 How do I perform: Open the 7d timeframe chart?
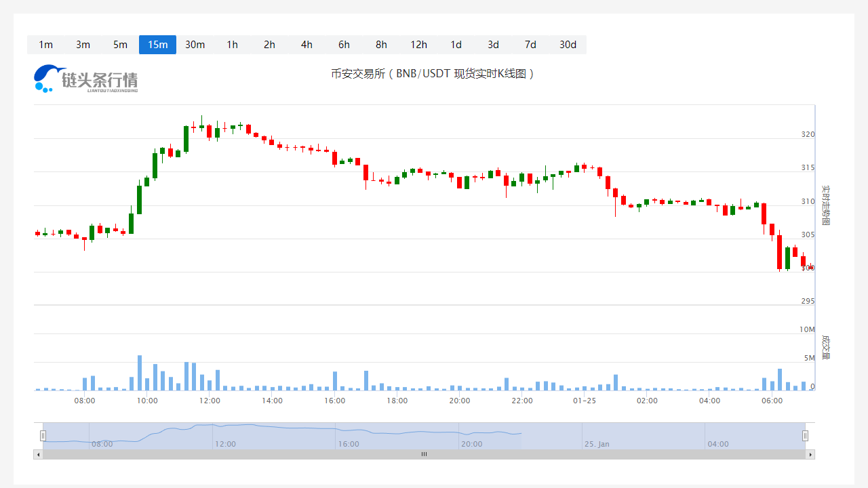pyautogui.click(x=530, y=45)
